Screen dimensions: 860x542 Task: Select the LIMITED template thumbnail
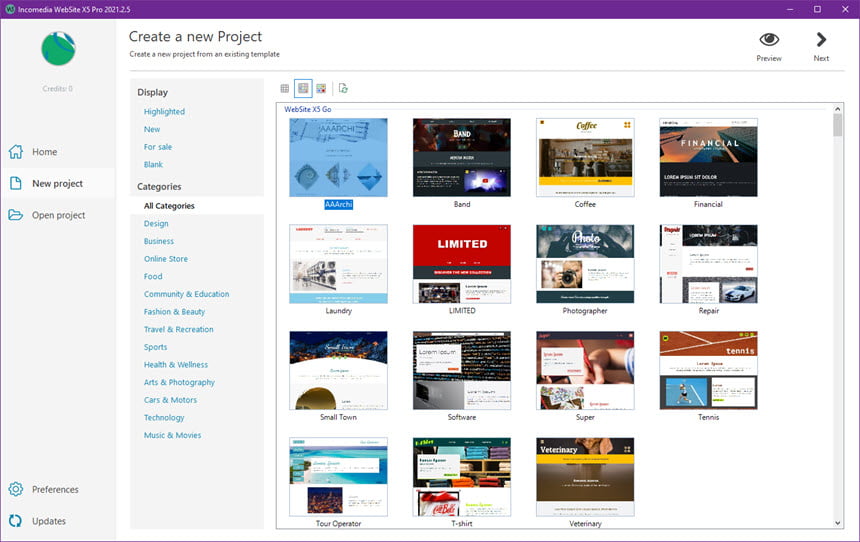[462, 264]
